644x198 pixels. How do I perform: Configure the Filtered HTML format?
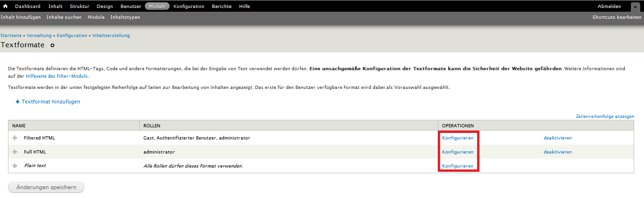(x=457, y=138)
